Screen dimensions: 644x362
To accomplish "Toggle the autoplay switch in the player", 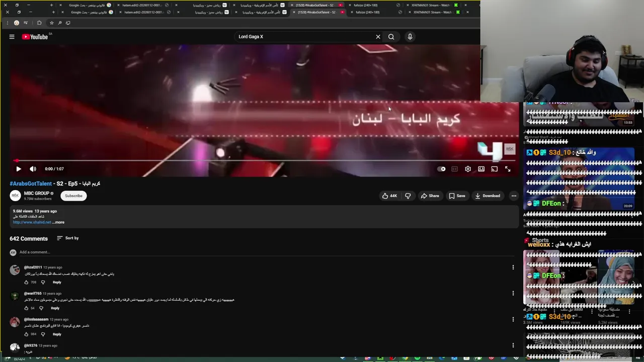I will coord(441,169).
